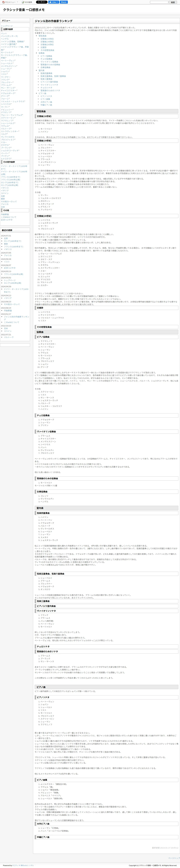Open ヘンデル composer page from sidebar
180x868 pixels.
point(5,39)
